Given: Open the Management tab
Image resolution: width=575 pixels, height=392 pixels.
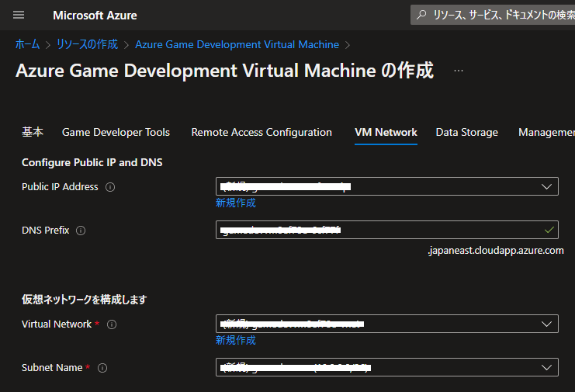Looking at the screenshot, I should [x=546, y=132].
